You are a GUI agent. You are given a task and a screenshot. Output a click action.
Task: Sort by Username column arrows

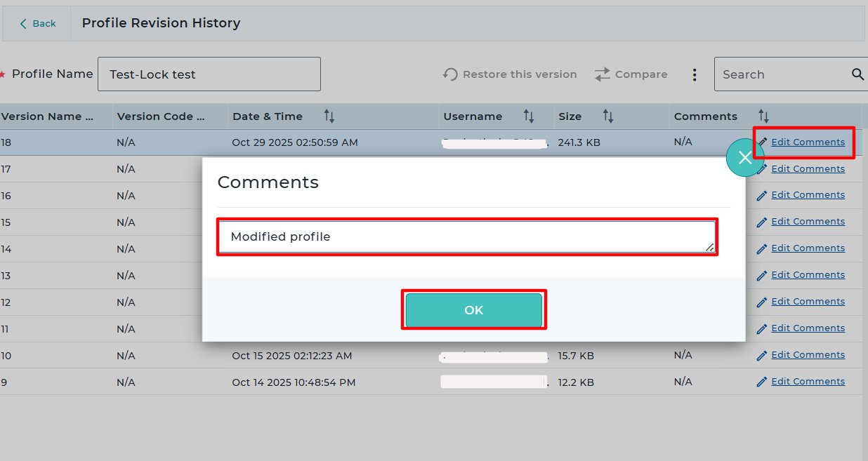(529, 116)
